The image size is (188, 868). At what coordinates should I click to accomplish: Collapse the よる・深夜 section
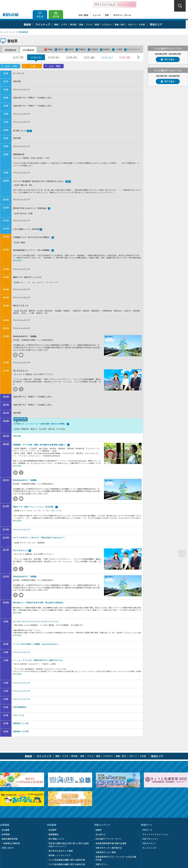[x=53, y=66]
